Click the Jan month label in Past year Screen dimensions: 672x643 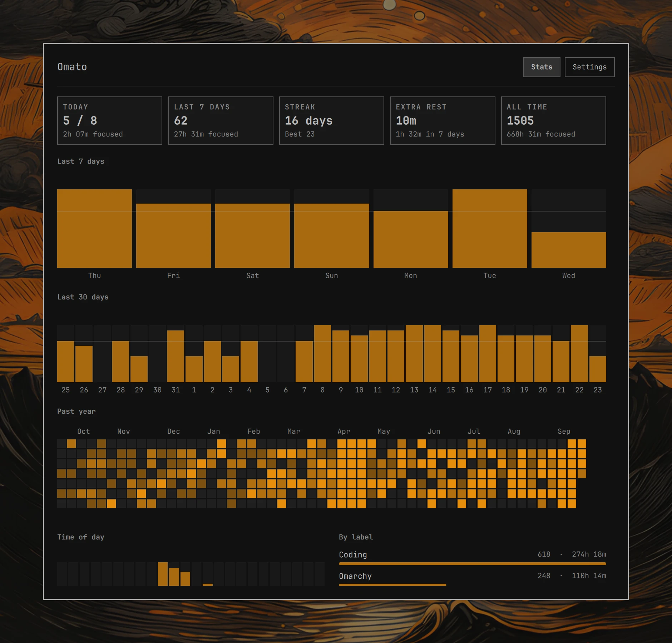(x=214, y=432)
